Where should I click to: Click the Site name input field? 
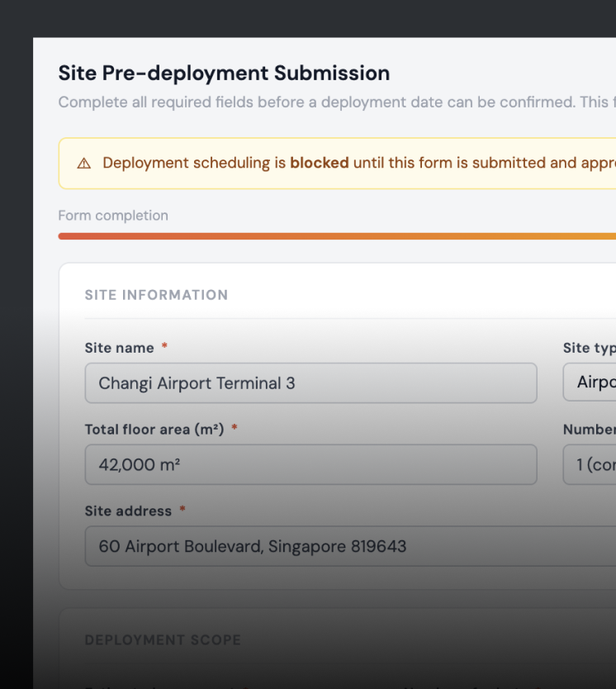click(310, 383)
